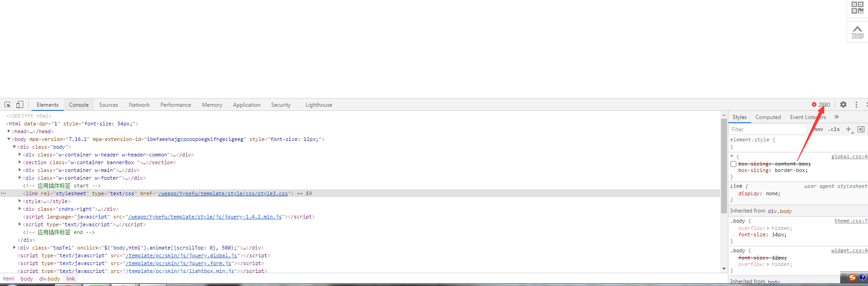The width and height of the screenshot is (868, 286).
Task: Collapse the div class body node
Action: (14, 147)
